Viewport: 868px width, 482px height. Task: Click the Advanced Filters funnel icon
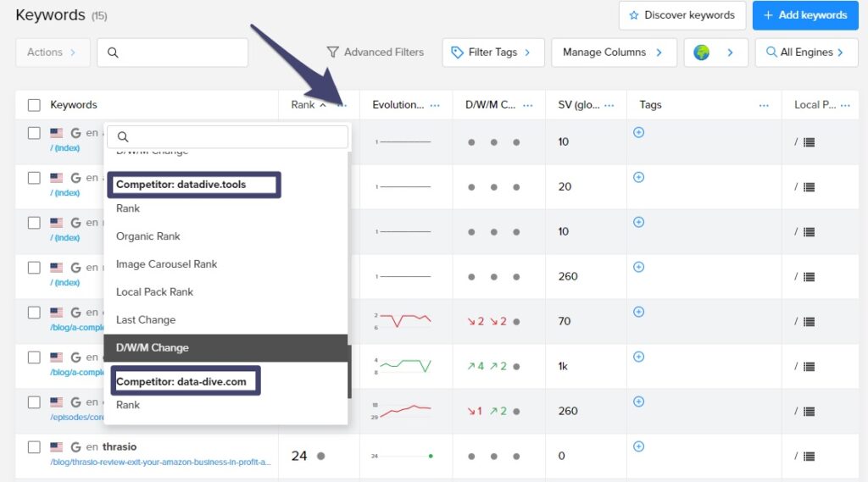tap(332, 52)
